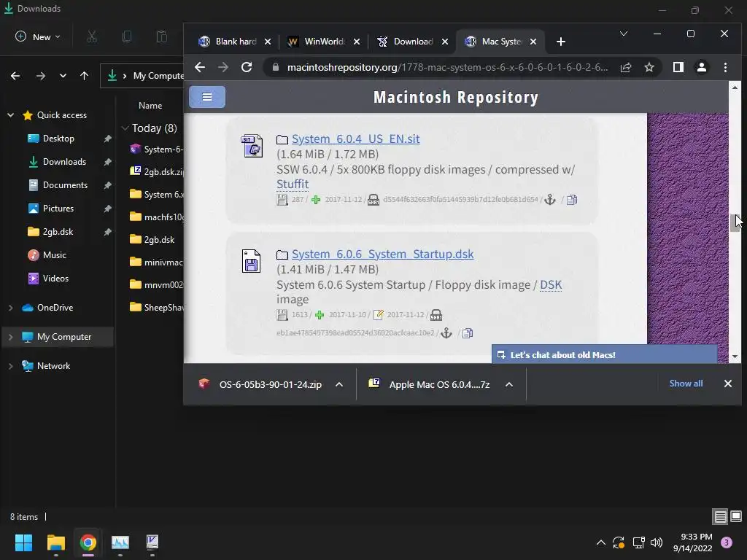View site information via the lock icon
747x560 pixels.
tap(275, 67)
